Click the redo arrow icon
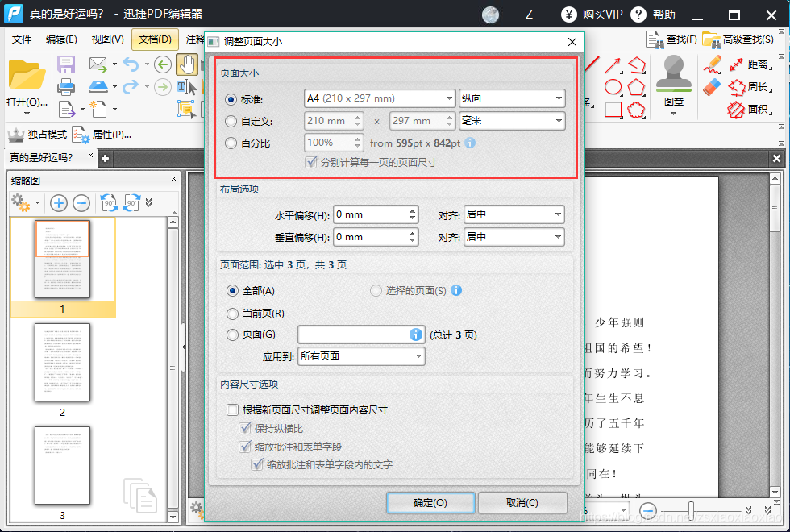790x532 pixels. click(x=131, y=87)
